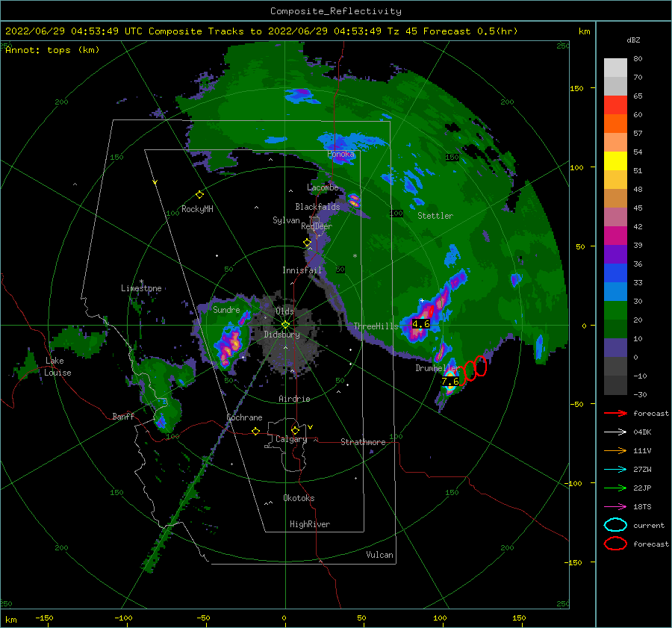Click the Banff label
Viewport: 672px width, 628px height.
click(123, 416)
